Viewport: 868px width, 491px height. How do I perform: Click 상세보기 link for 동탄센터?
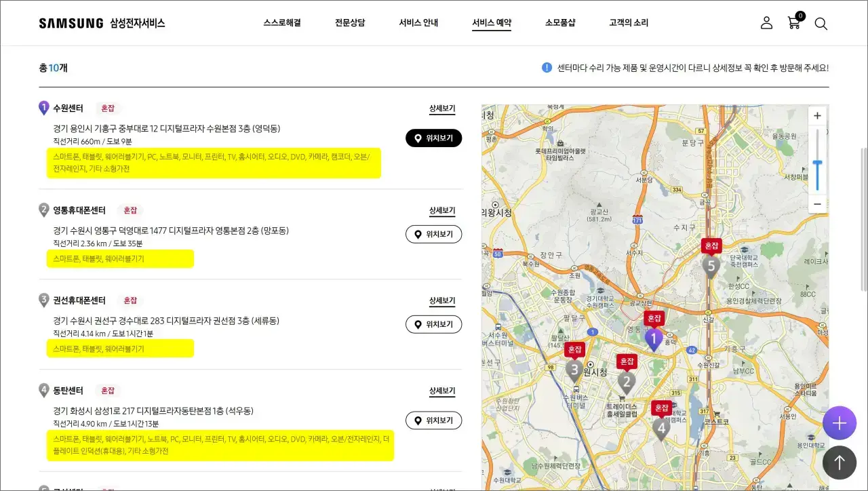[x=442, y=391]
